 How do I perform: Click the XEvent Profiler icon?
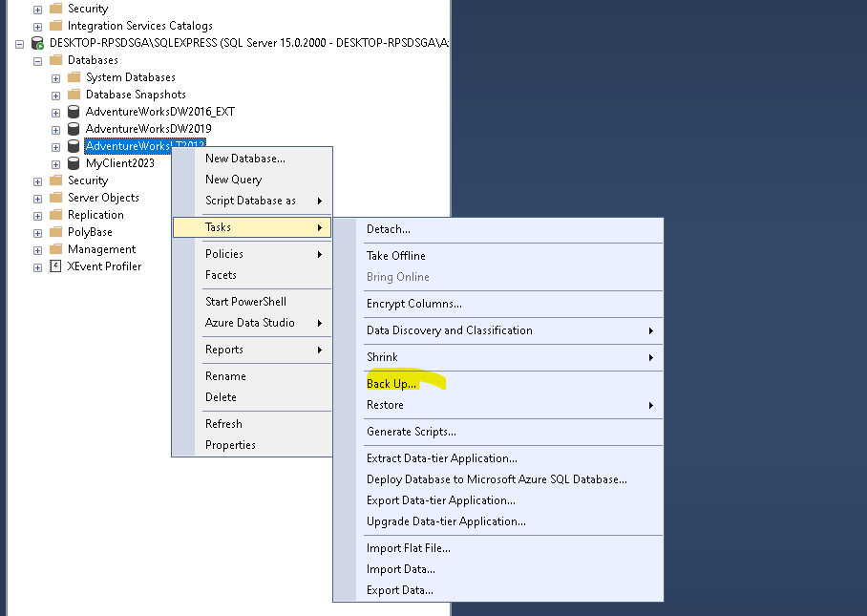55,266
